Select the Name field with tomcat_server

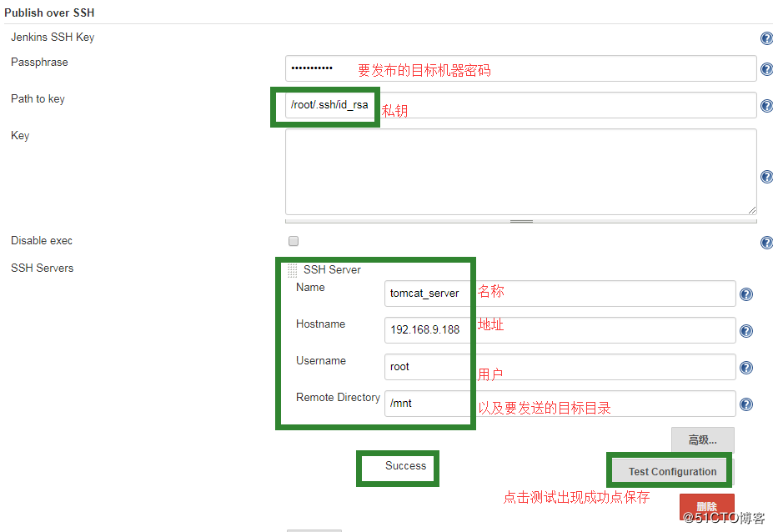pyautogui.click(x=560, y=294)
